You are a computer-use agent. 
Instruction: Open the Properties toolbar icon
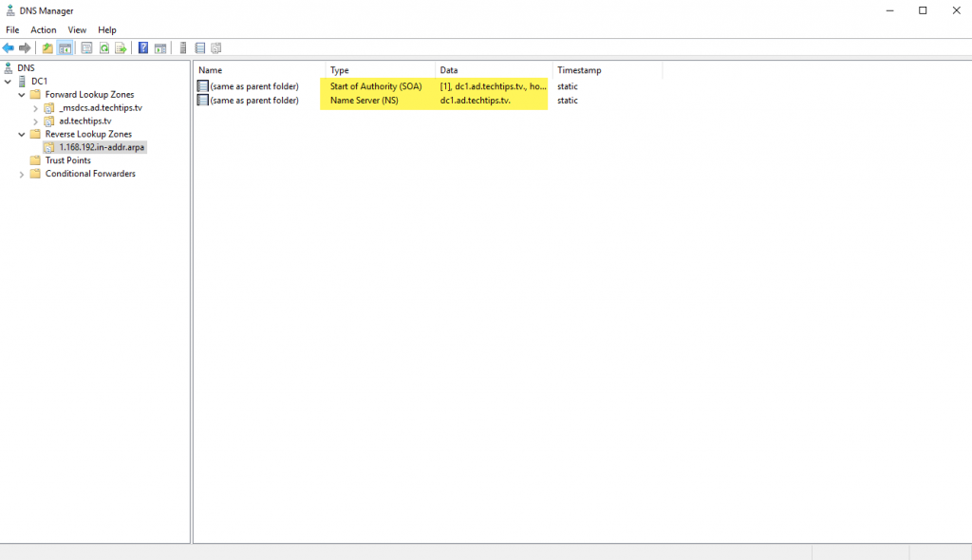point(86,47)
